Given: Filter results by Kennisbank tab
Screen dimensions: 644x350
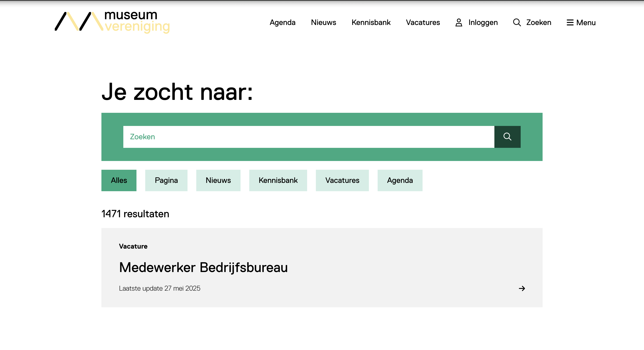Looking at the screenshot, I should click(278, 180).
